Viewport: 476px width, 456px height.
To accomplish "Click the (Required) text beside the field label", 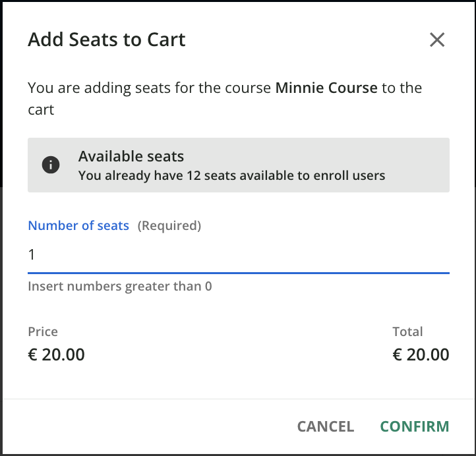I will pyautogui.click(x=169, y=225).
